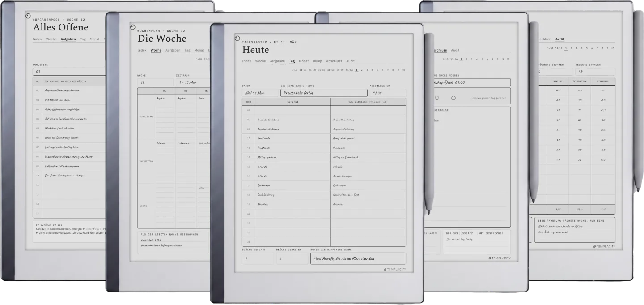Tap the circle icon above Die Woche title
The height and width of the screenshot is (305, 644).
click(x=132, y=27)
